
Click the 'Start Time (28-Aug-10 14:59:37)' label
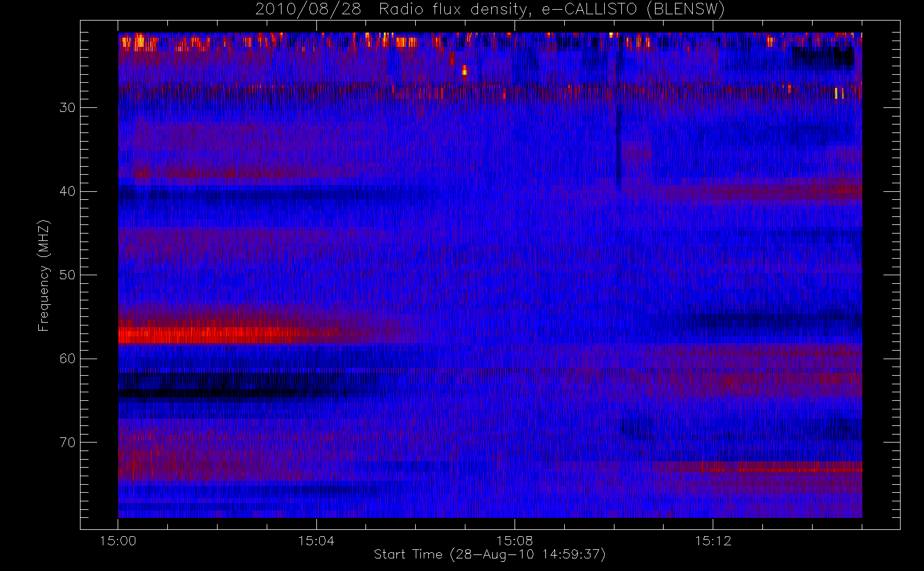[x=489, y=554]
